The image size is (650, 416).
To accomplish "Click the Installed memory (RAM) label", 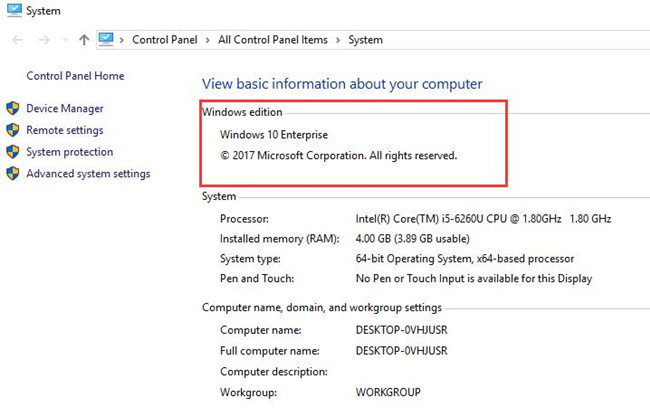I will [x=279, y=239].
